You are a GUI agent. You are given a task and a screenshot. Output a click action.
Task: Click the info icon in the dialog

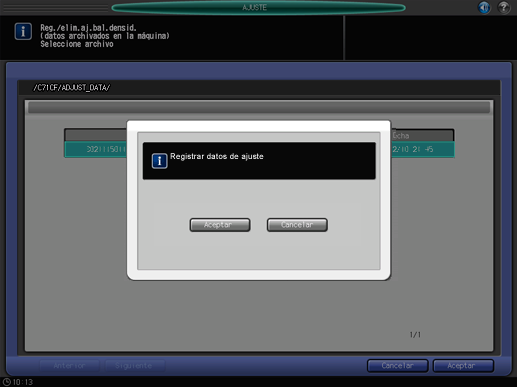click(x=159, y=161)
